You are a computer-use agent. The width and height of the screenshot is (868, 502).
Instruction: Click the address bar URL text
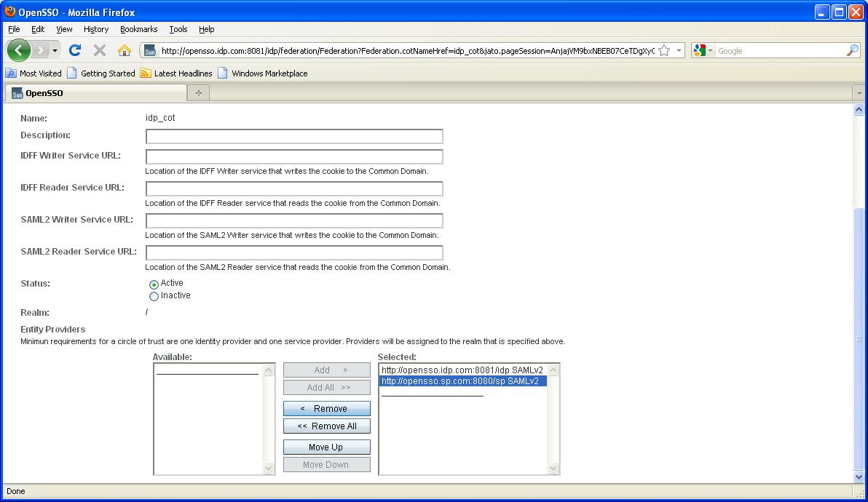[408, 51]
